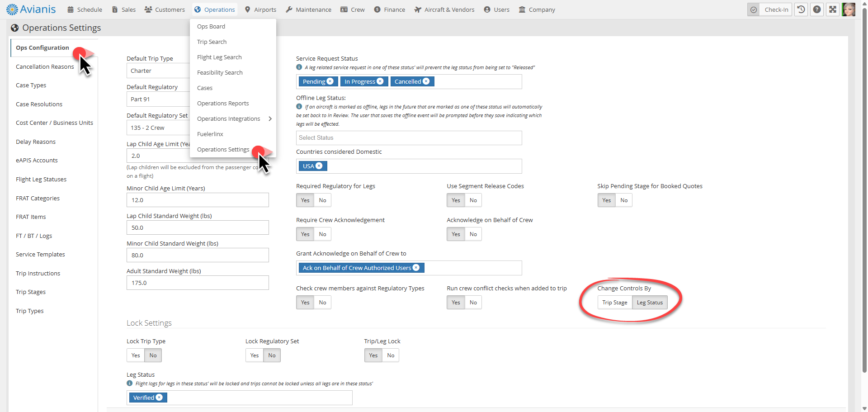Open Flight Leg Statuses in the sidebar
Viewport: 868px width, 412px height.
41,179
